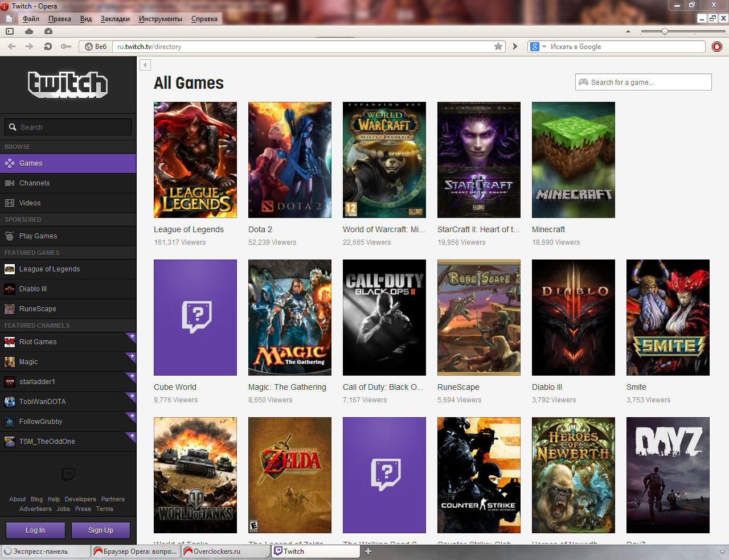Viewport: 729px width, 560px height.
Task: Open the Call of Duty Black Ops II cover
Action: [x=384, y=318]
